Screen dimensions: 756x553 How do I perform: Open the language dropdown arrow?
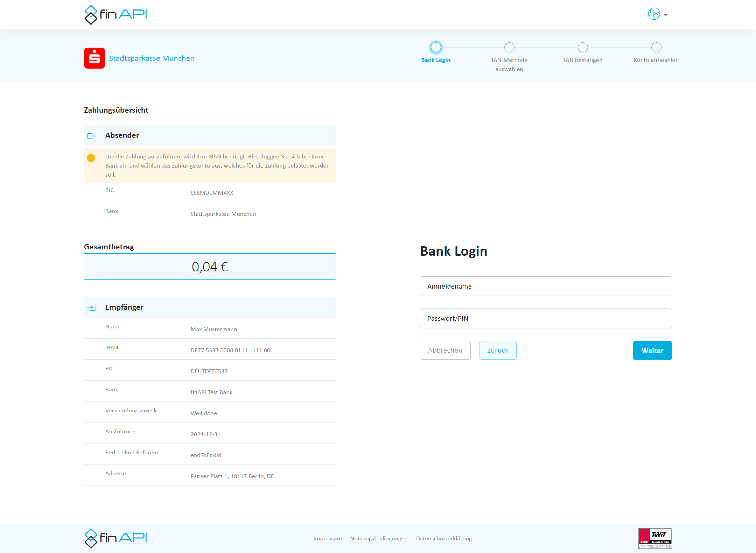click(x=666, y=15)
